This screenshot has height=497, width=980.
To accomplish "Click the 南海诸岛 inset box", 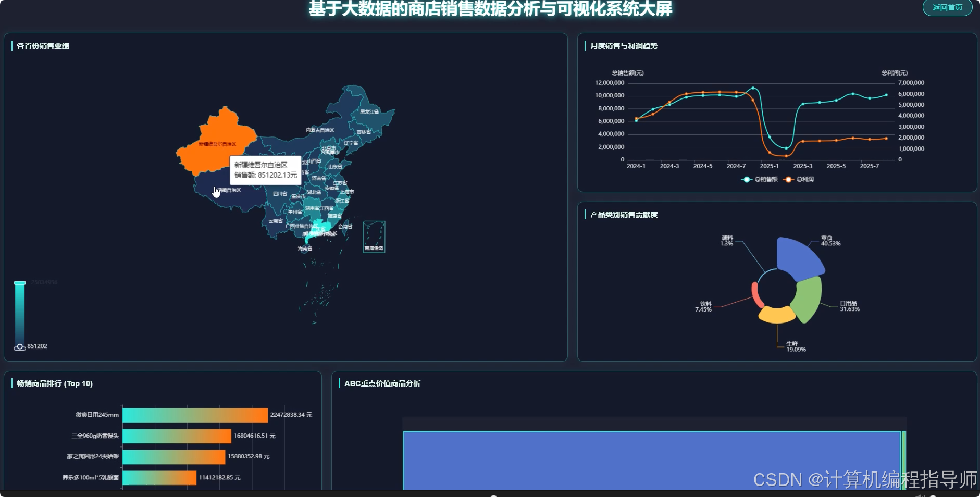I will click(374, 237).
